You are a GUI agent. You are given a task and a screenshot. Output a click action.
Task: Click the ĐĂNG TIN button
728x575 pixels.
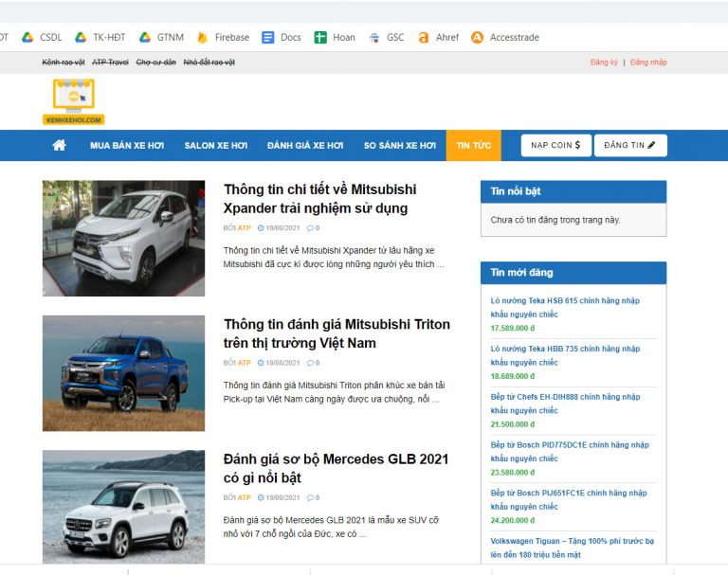(630, 145)
